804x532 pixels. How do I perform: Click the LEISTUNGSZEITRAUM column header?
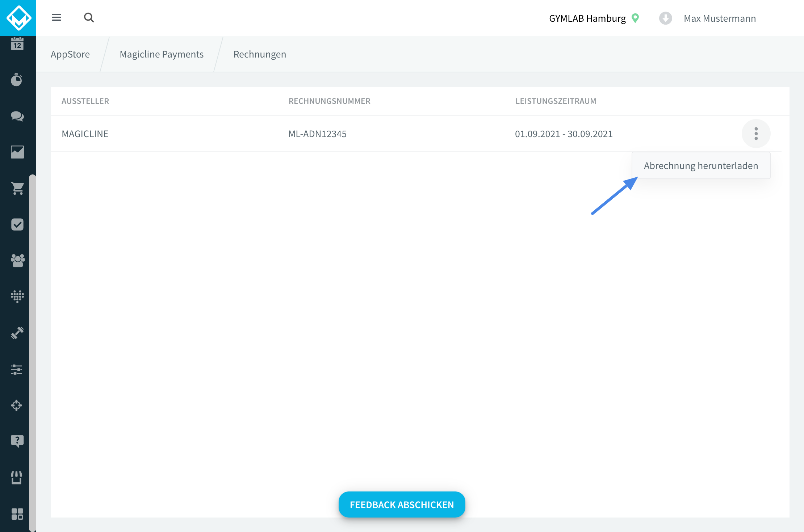pyautogui.click(x=556, y=101)
